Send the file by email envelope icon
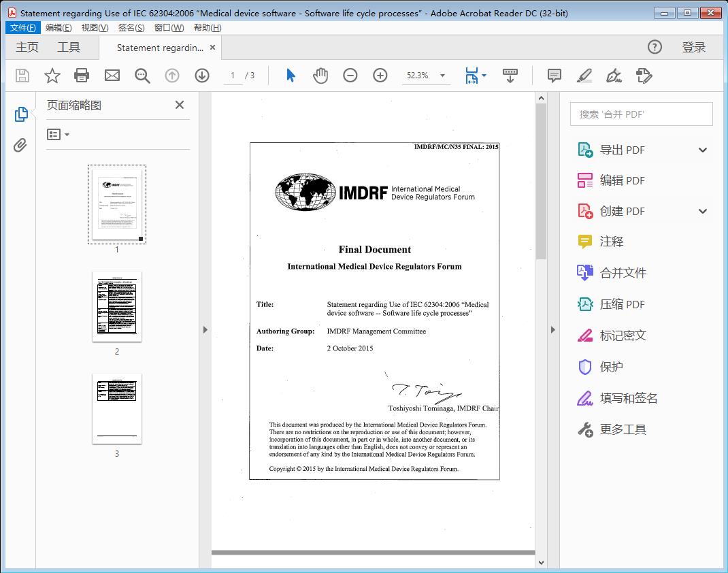This screenshot has width=728, height=573. [112, 76]
